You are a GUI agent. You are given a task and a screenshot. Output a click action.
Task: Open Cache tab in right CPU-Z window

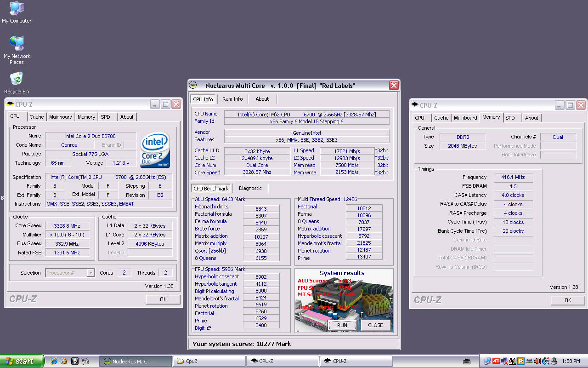pos(441,118)
